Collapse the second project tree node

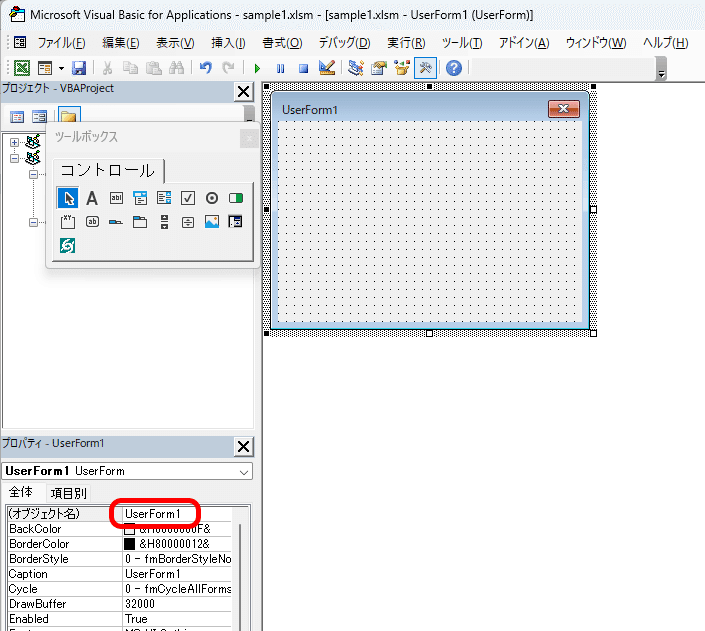[14, 158]
